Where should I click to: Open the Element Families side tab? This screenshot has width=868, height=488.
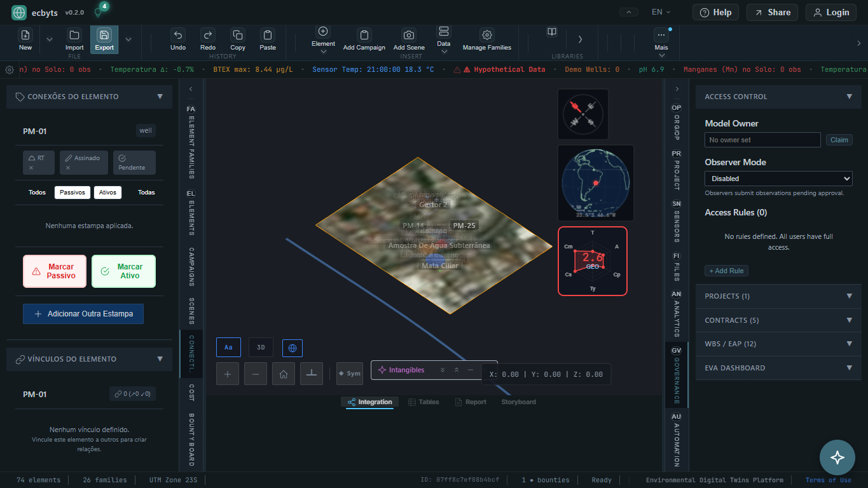(x=191, y=142)
